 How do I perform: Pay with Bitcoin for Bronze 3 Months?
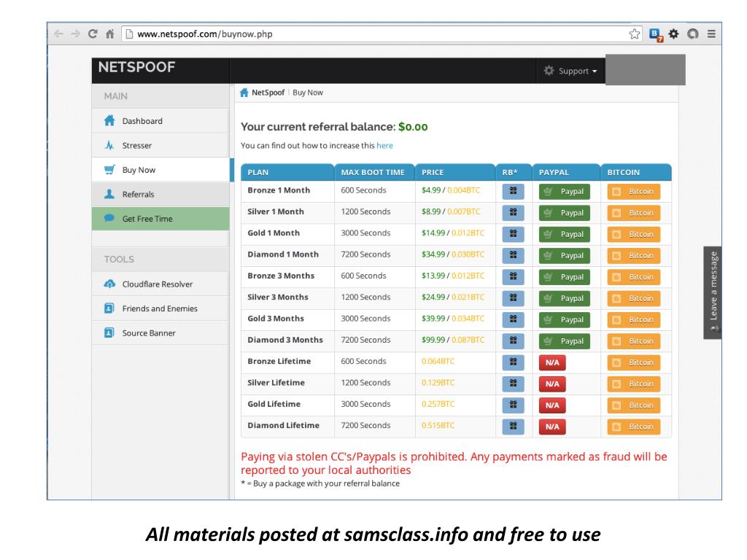(634, 277)
